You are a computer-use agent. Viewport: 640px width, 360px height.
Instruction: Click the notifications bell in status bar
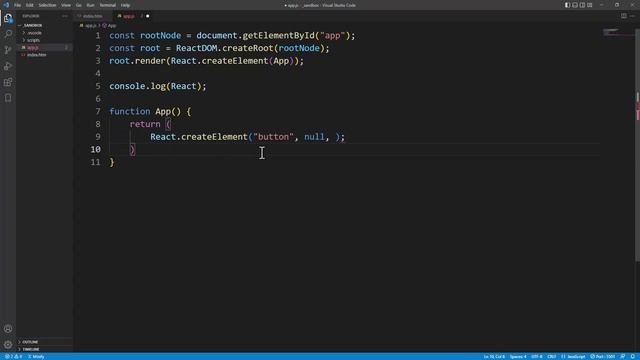(x=633, y=357)
